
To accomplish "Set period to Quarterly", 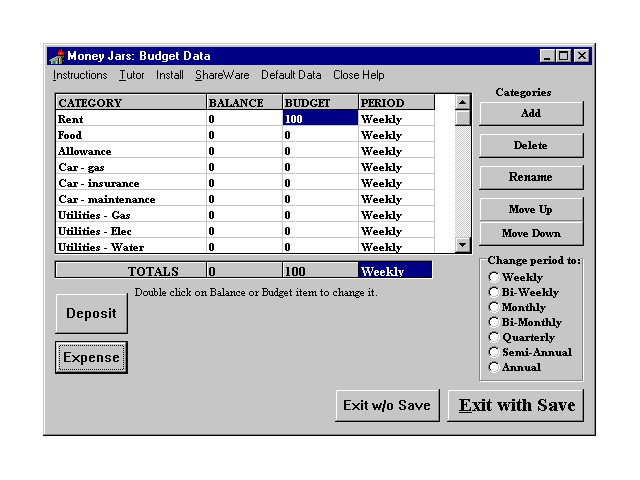I will 494,337.
